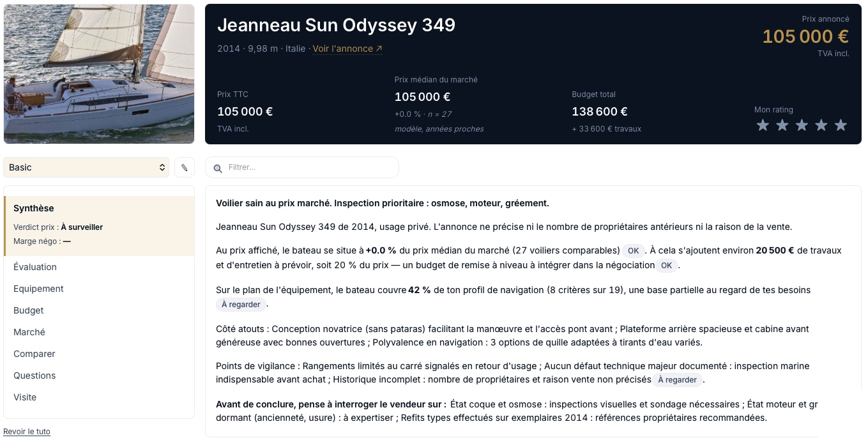Set rating to one star
This screenshot has height=440, width=868.
coord(763,125)
